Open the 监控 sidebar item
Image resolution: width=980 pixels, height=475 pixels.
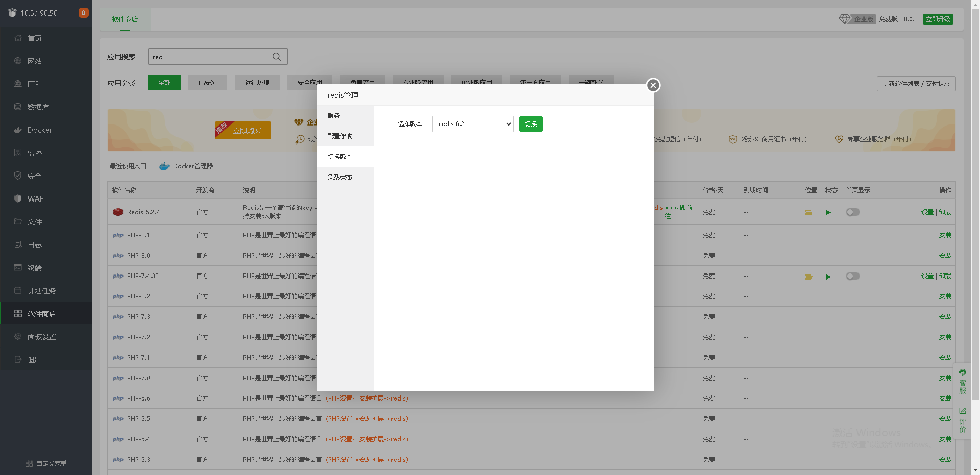click(x=46, y=153)
